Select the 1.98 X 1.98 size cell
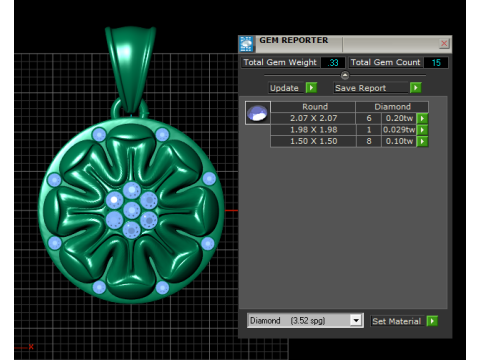 313,130
